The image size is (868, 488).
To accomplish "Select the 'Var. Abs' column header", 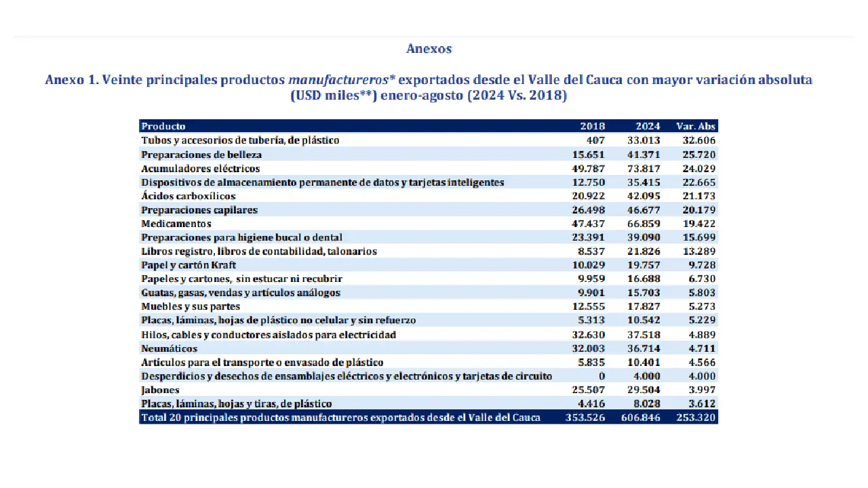I will point(696,126).
